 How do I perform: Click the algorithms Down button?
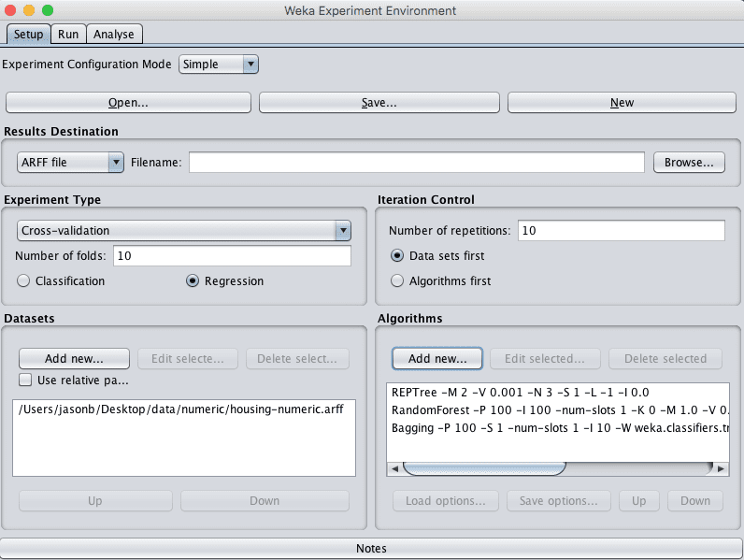point(695,501)
